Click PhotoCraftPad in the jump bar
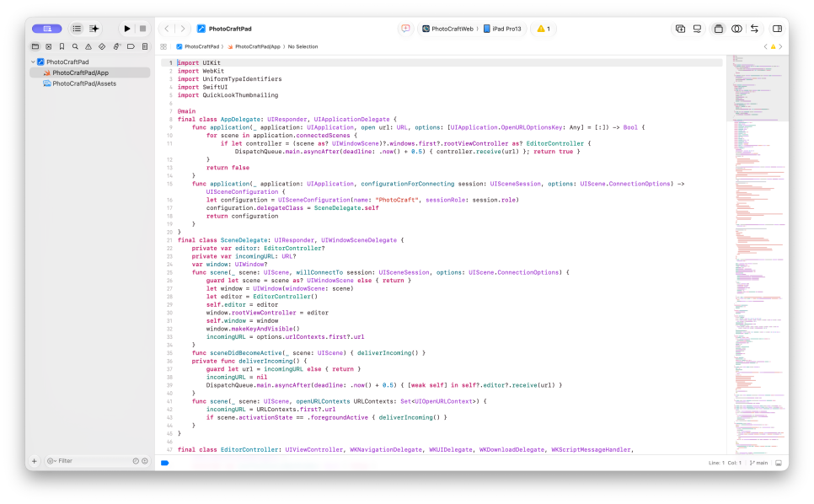Image resolution: width=814 pixels, height=504 pixels. click(x=198, y=46)
